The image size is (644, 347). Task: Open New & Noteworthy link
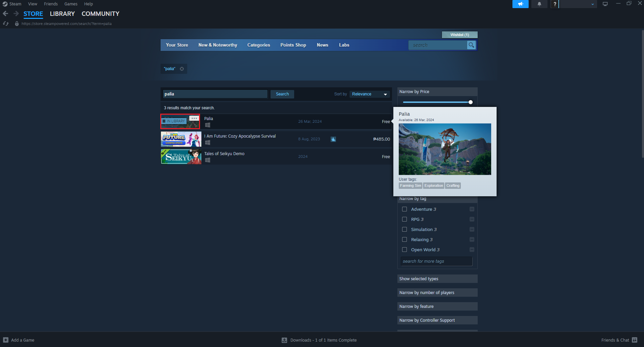[x=218, y=45]
